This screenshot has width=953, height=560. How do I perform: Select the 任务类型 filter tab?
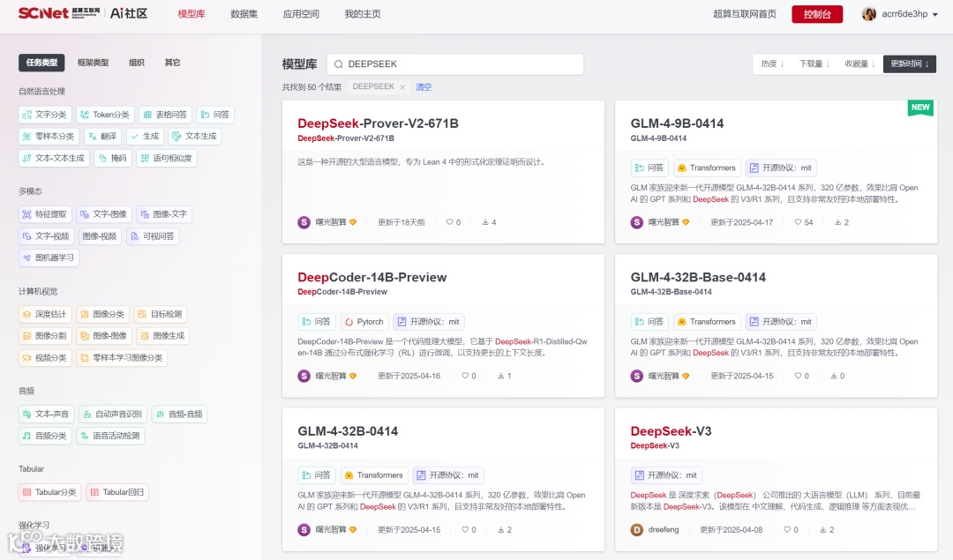tap(42, 63)
